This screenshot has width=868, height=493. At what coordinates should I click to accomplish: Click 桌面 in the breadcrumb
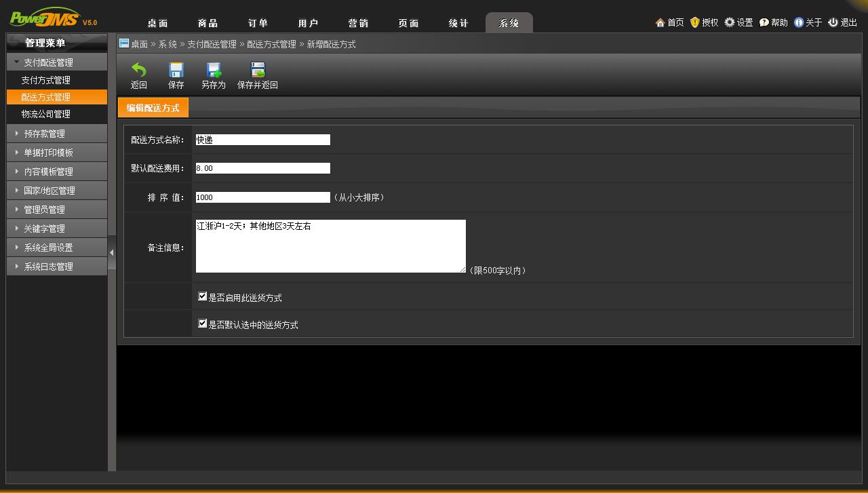(140, 44)
